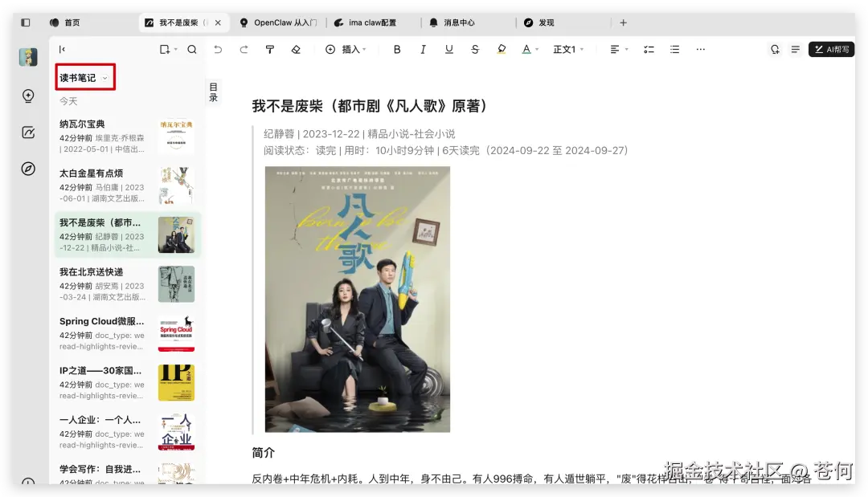Click the clock icon at sidebar bottom
Image resolution: width=868 pixels, height=497 pixels.
(x=28, y=481)
